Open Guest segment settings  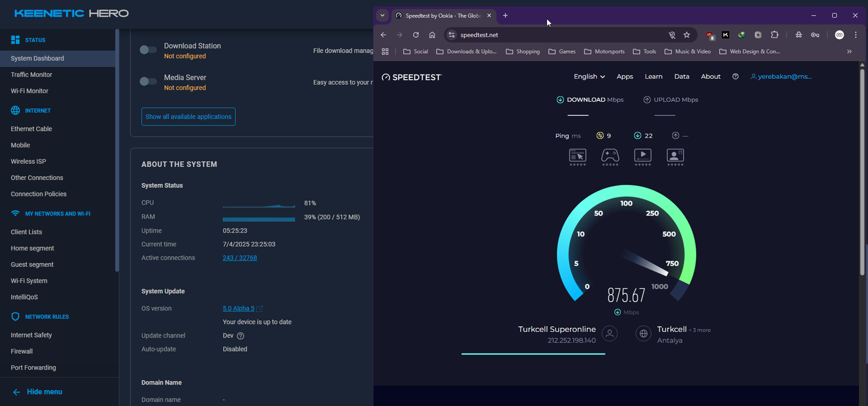click(32, 264)
